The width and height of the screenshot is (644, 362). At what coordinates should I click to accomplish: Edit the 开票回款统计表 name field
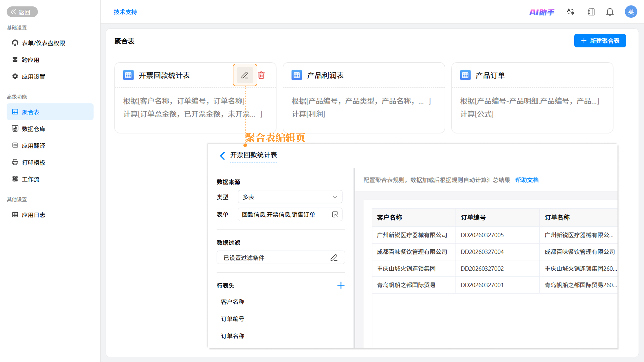(x=253, y=155)
